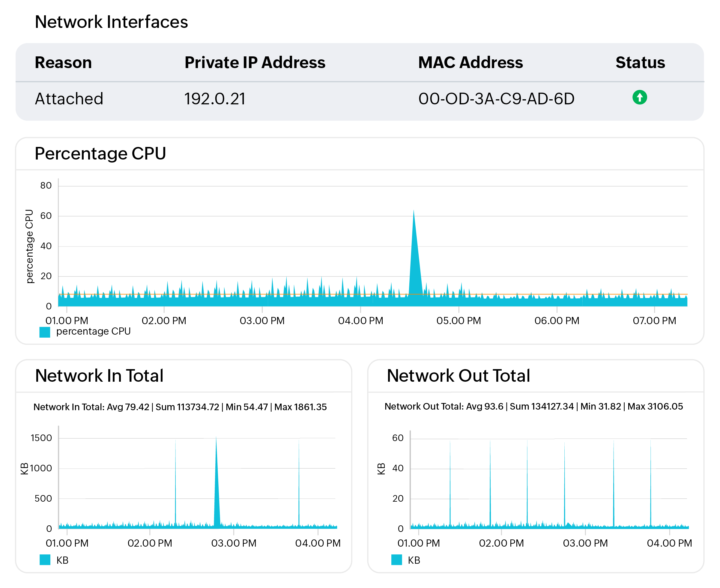Click the 60 y-axis label on Network Out chart
Image resolution: width=720 pixels, height=588 pixels.
click(398, 438)
